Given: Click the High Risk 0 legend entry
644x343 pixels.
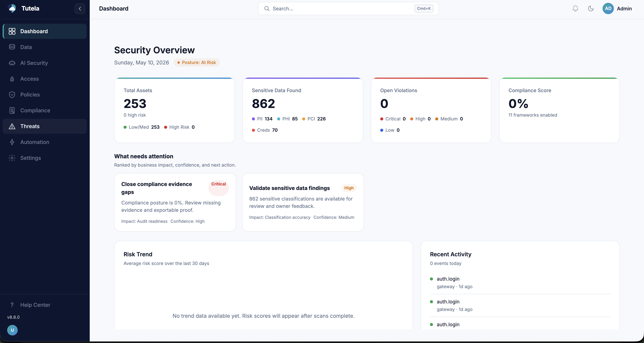Looking at the screenshot, I should [x=179, y=127].
